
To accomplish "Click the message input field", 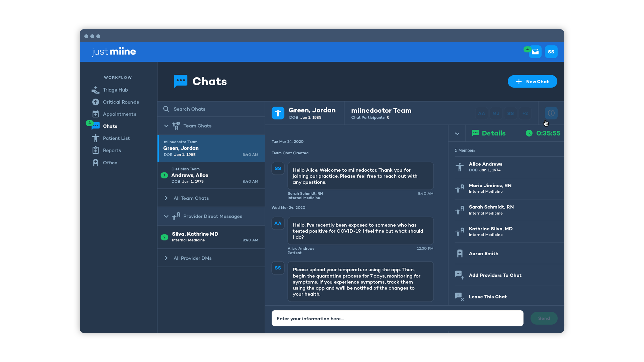I will (397, 318).
